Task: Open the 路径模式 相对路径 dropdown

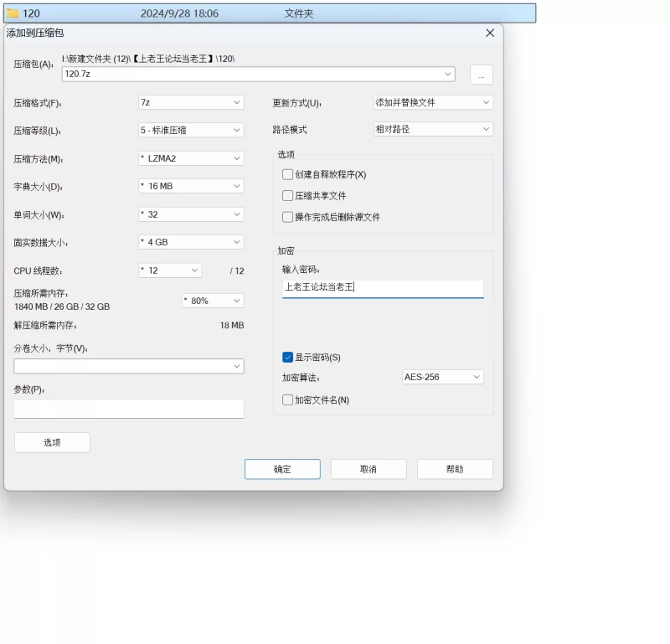Action: coord(433,129)
